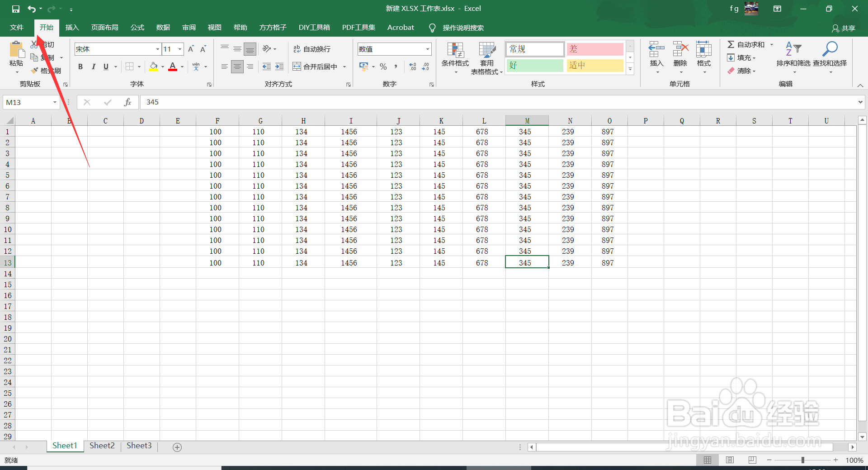
Task: Toggle italic formatting
Action: [94, 66]
